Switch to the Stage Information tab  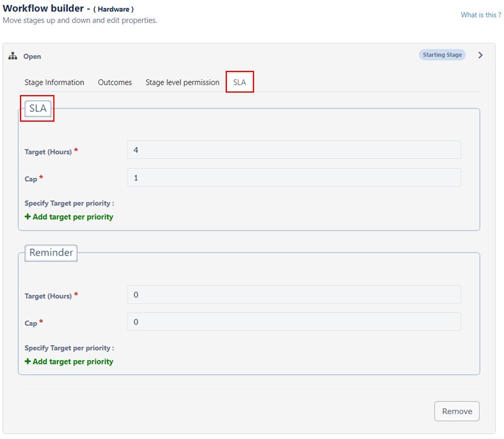54,82
